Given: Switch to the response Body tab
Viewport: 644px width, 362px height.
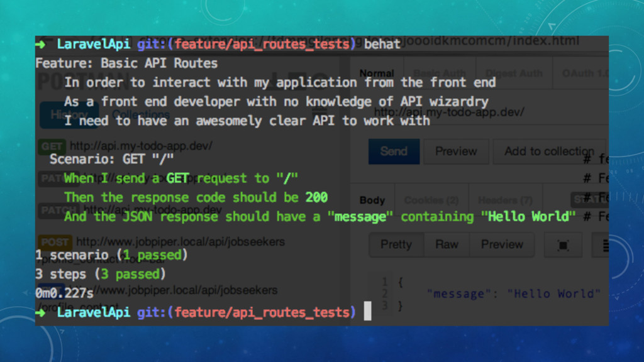Looking at the screenshot, I should point(372,200).
